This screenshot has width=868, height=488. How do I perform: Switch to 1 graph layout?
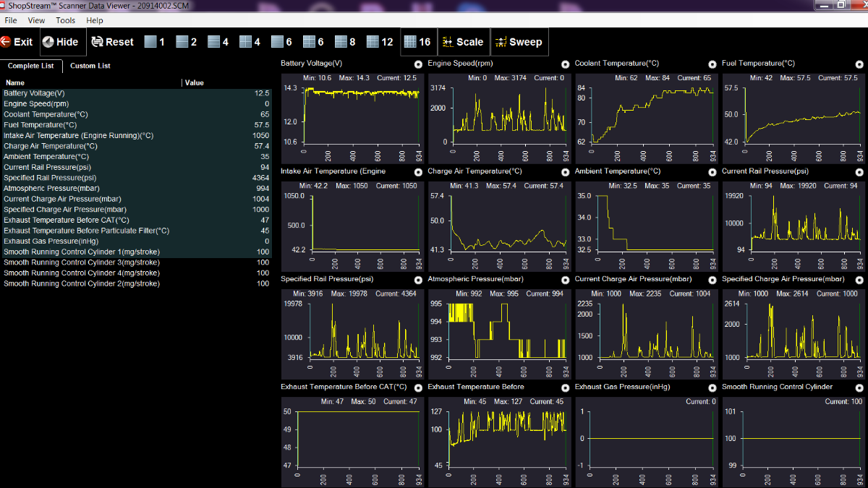click(154, 42)
